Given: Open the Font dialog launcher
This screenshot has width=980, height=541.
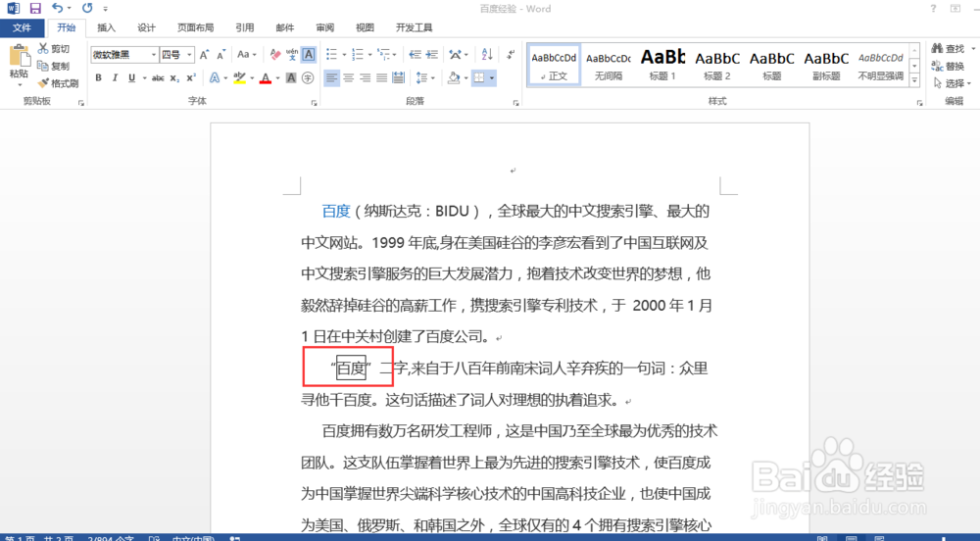Looking at the screenshot, I should pyautogui.click(x=314, y=103).
